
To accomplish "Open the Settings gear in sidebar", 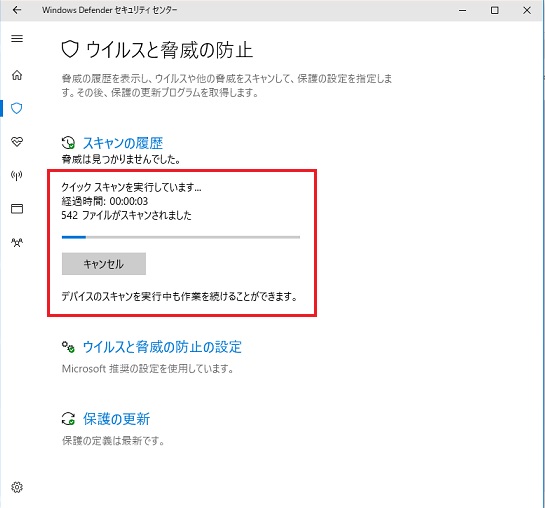I will click(x=17, y=487).
